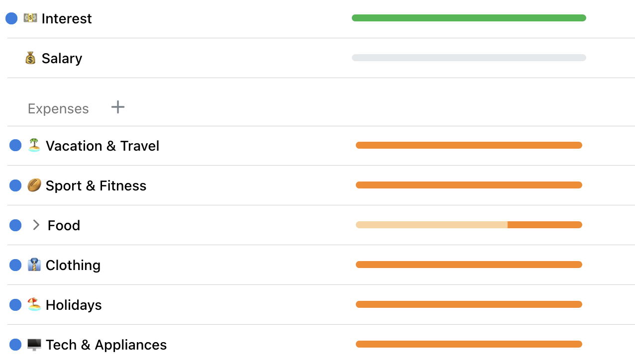Click the football icon beside Sport & Fitness

pos(33,185)
